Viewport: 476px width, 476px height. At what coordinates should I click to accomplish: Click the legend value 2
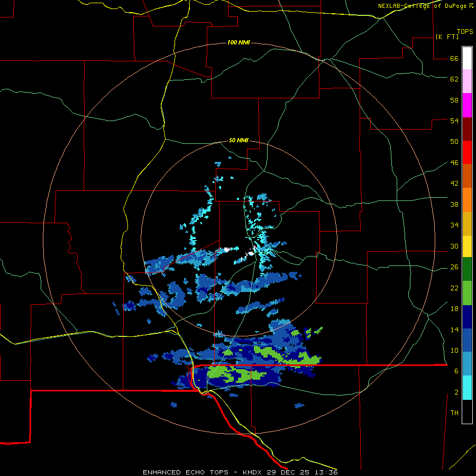456,392
